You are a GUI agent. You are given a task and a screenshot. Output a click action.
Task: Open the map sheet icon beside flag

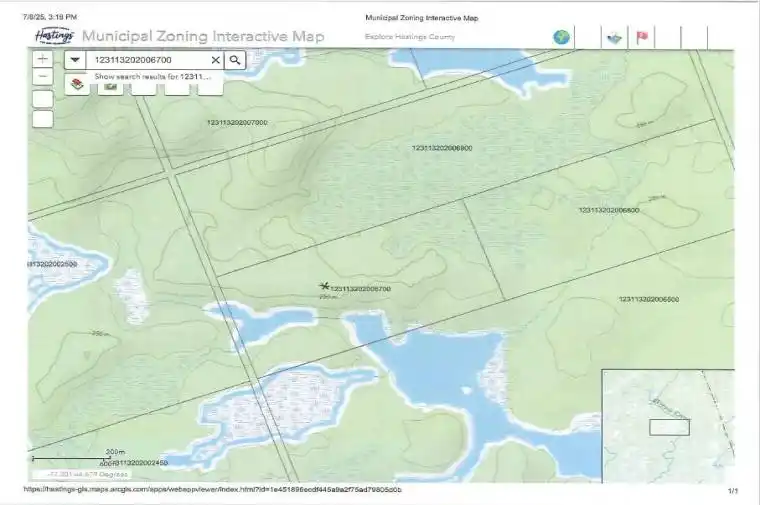(614, 38)
